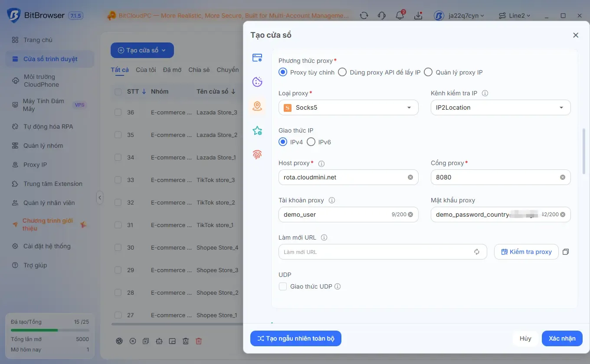This screenshot has height=364, width=590.
Task: Clear the Cổng proxy field
Action: point(563,177)
